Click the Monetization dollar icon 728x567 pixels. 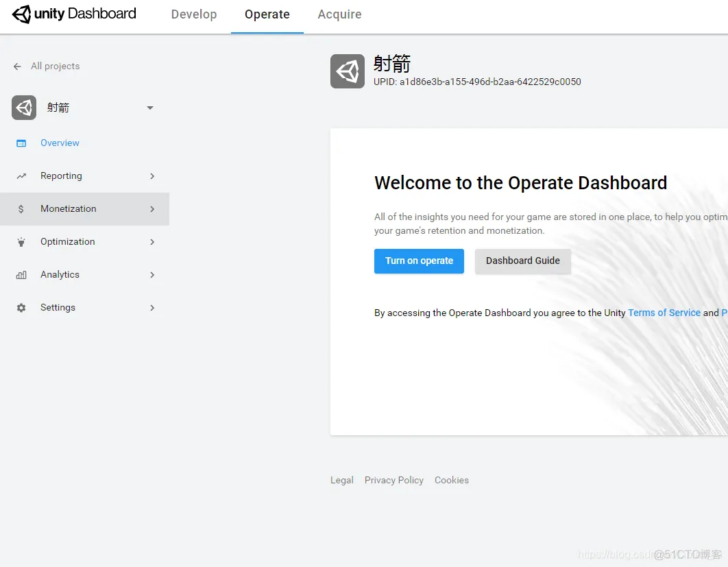click(21, 209)
